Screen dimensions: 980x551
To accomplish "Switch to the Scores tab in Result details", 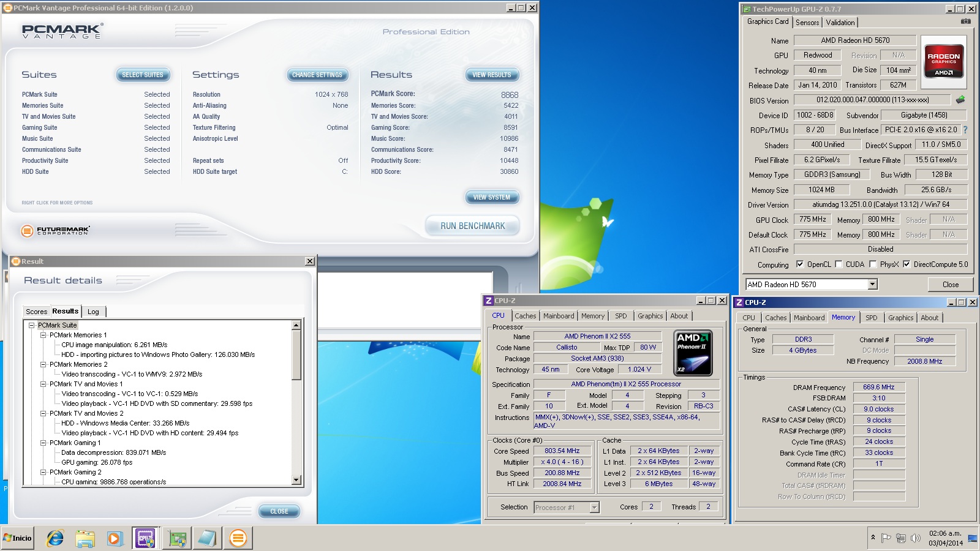I will point(36,312).
